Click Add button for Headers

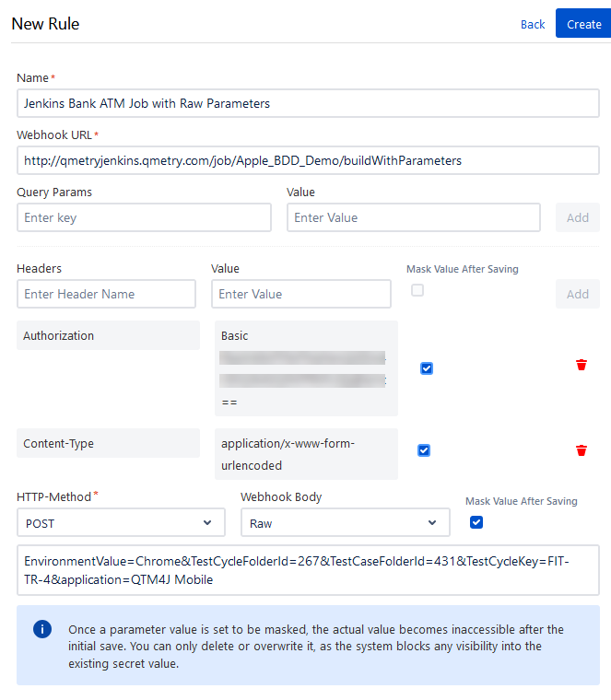pos(578,294)
